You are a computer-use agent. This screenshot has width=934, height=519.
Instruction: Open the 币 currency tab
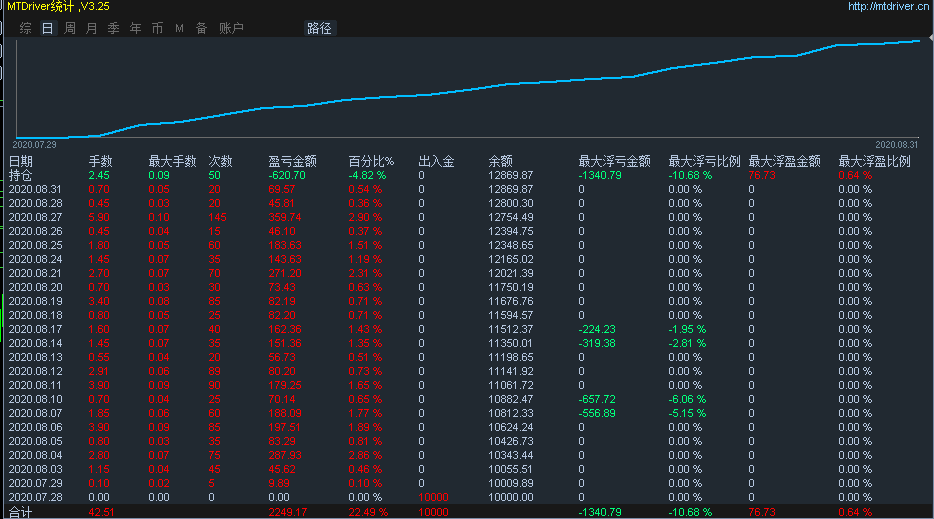click(158, 29)
